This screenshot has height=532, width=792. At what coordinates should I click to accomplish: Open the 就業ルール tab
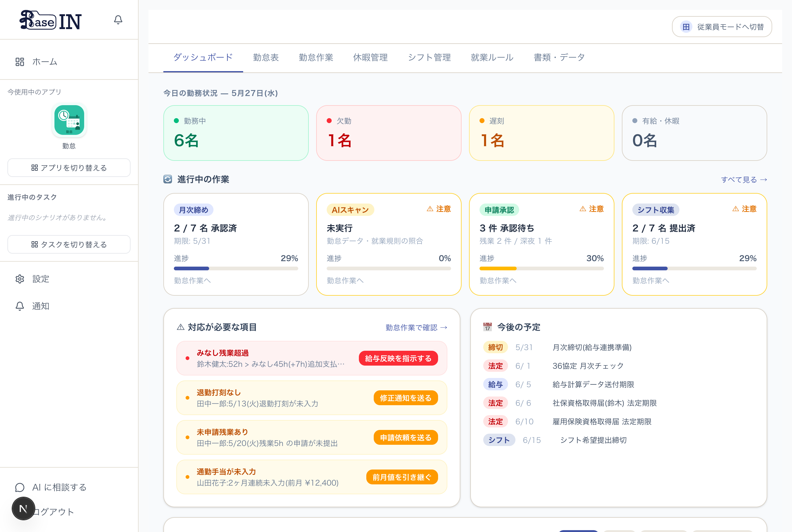[492, 57]
